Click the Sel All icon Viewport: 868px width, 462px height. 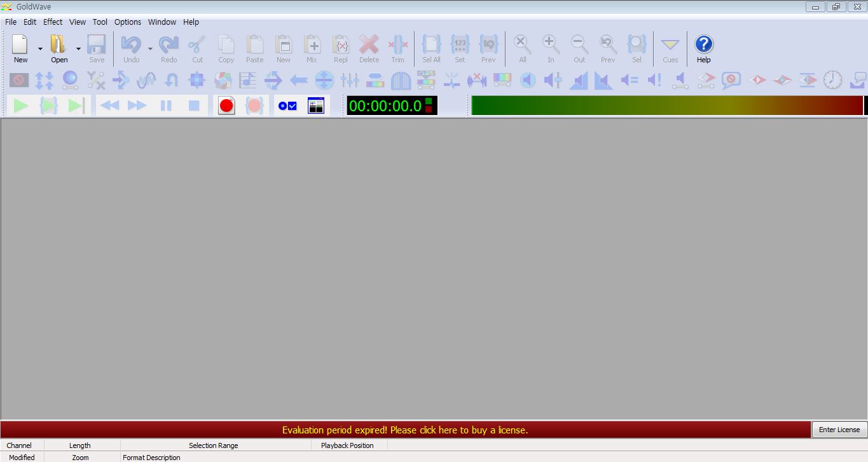[x=432, y=48]
